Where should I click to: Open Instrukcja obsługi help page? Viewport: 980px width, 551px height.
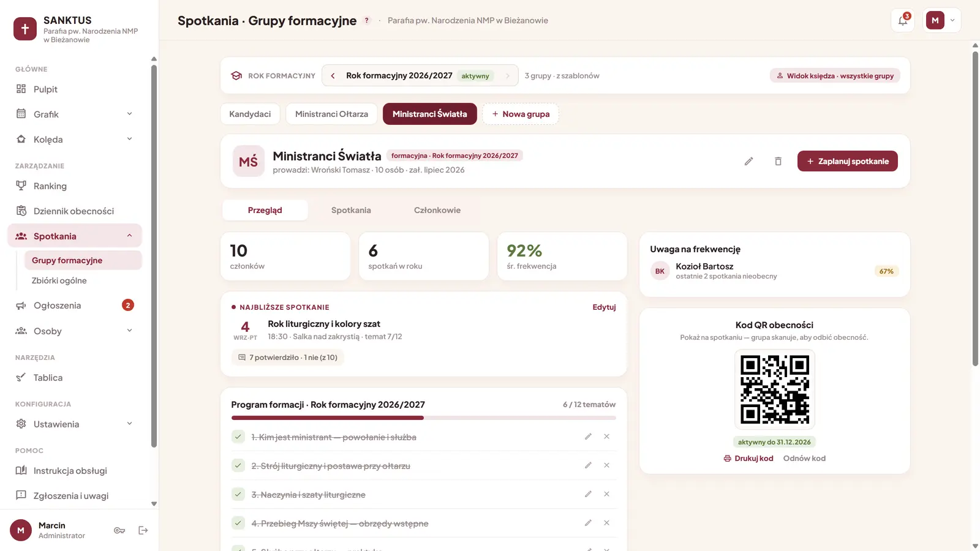pyautogui.click(x=75, y=471)
